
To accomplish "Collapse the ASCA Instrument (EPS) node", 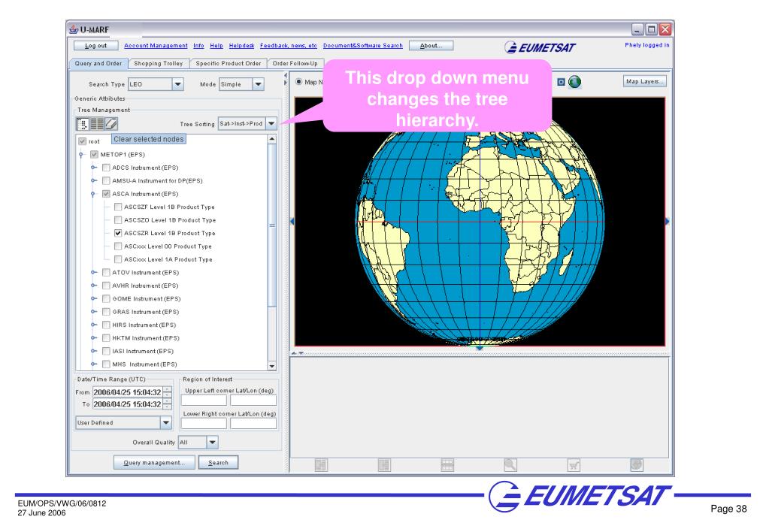I will tap(92, 194).
